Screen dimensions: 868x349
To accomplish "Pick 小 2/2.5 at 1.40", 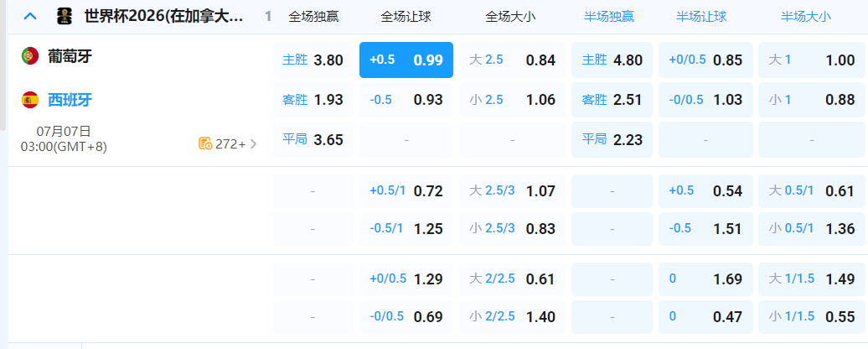I will 513,317.
